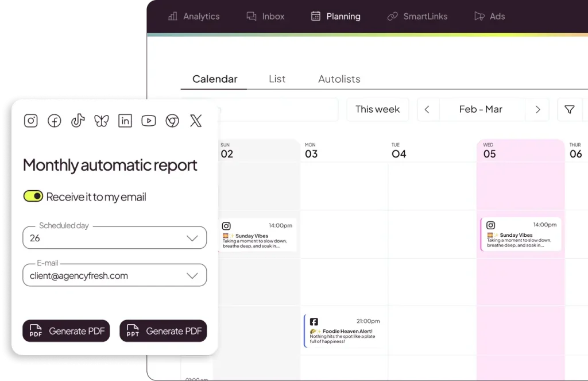Viewport: 588px width, 381px height.
Task: Select the YouTube network icon
Action: click(x=149, y=121)
